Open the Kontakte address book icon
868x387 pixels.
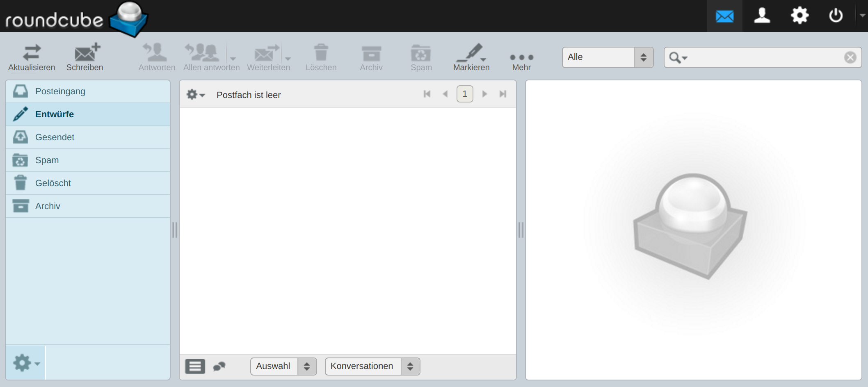tap(762, 16)
